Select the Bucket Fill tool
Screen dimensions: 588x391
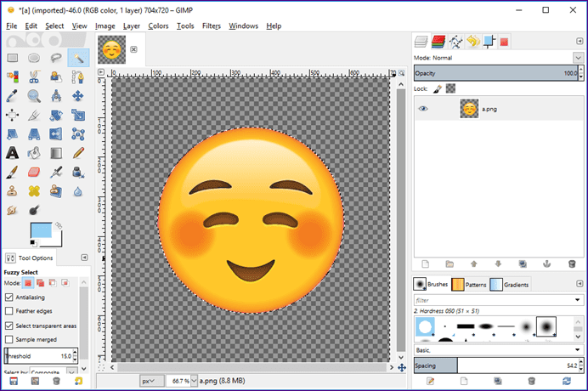coord(34,153)
